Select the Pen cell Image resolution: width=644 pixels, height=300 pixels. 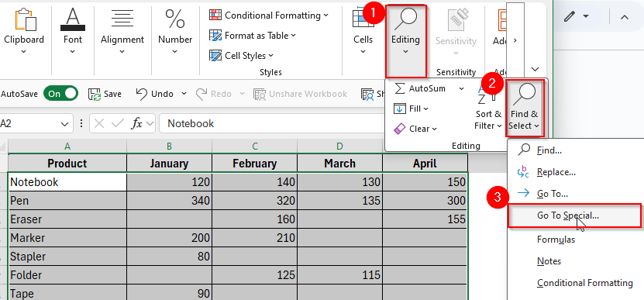(67, 201)
